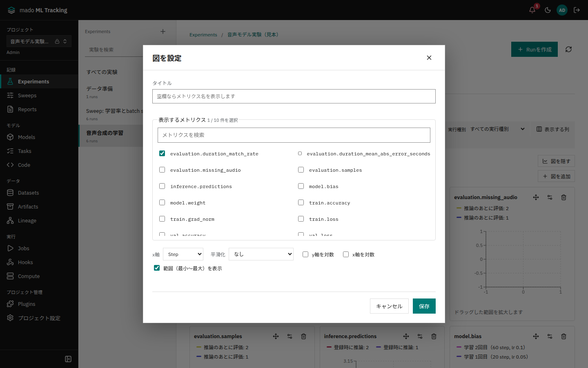Viewport: 588px width, 368px height.
Task: Close the 図を設定 dialog
Action: click(x=429, y=58)
